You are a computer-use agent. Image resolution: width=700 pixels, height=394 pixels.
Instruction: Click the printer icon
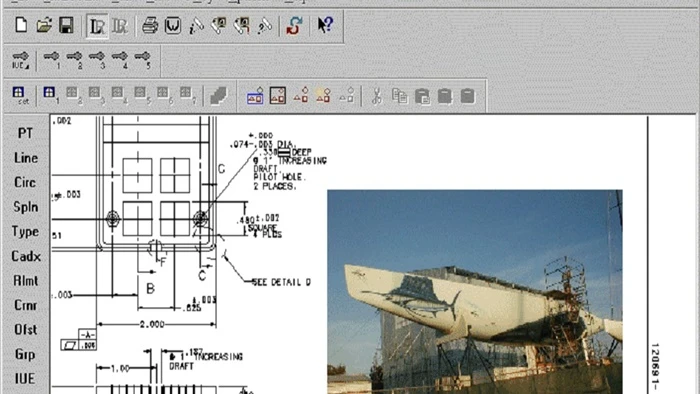pos(150,25)
